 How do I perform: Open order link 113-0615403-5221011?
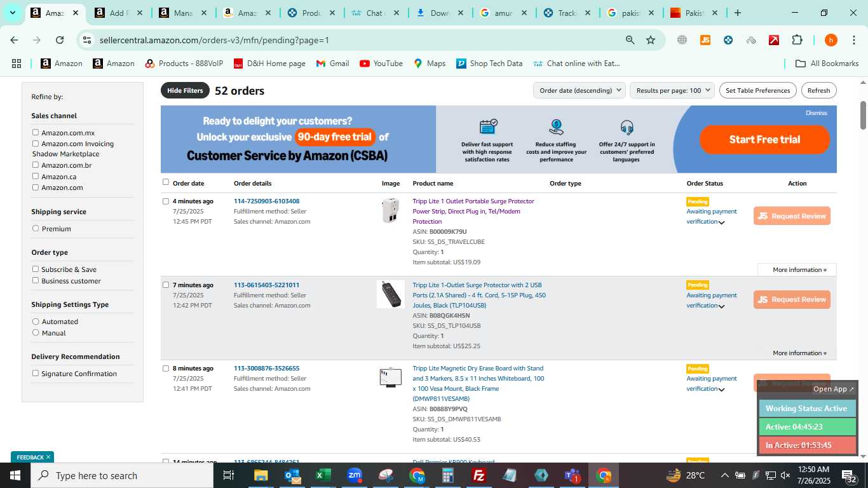coord(266,285)
